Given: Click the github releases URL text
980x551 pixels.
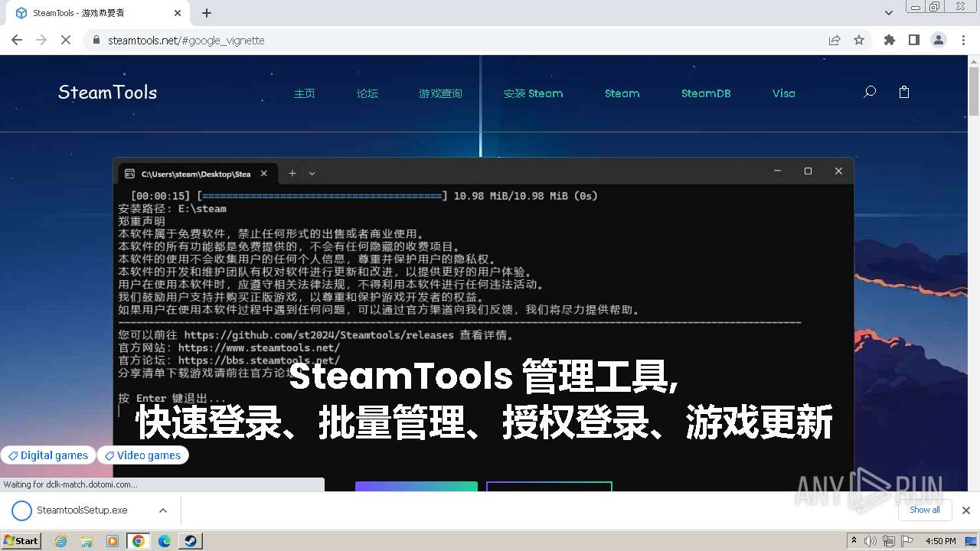Looking at the screenshot, I should [318, 335].
